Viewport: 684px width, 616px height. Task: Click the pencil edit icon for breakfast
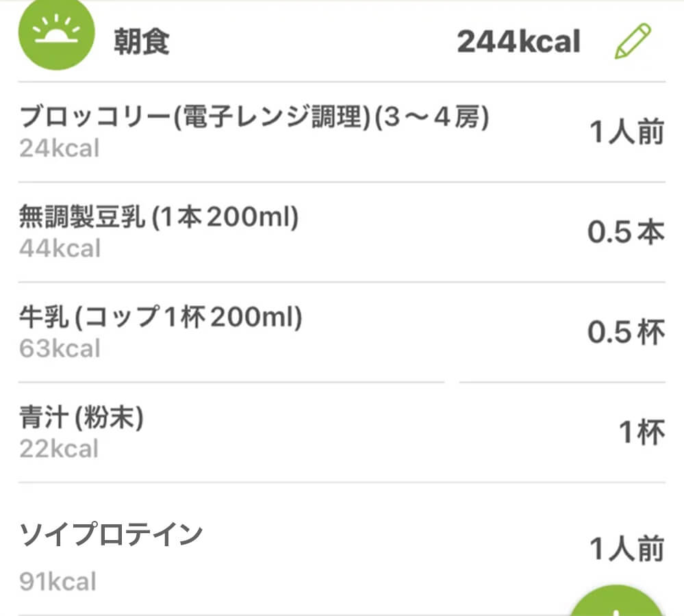[x=633, y=41]
